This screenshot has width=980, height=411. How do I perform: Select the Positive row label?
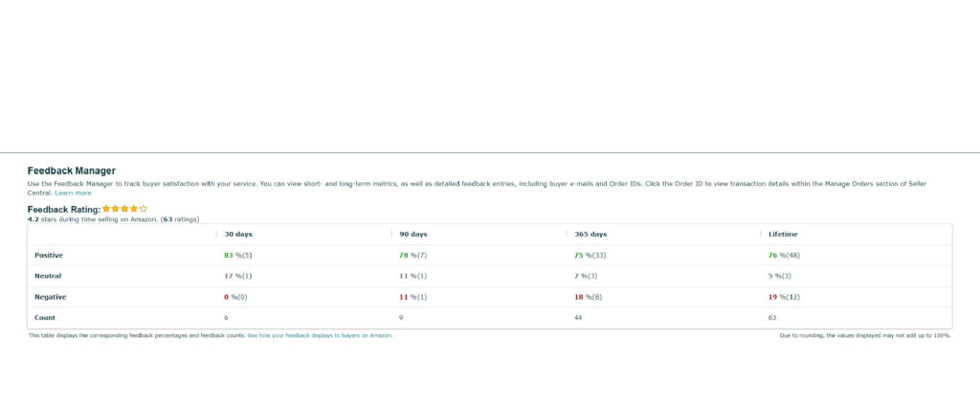click(50, 255)
